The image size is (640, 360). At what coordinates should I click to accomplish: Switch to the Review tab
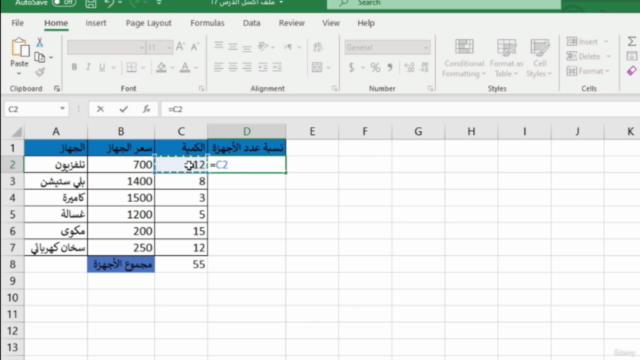point(291,23)
